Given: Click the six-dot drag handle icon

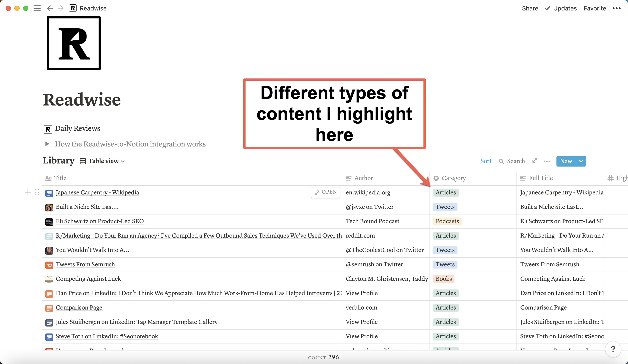Looking at the screenshot, I should 37,192.
